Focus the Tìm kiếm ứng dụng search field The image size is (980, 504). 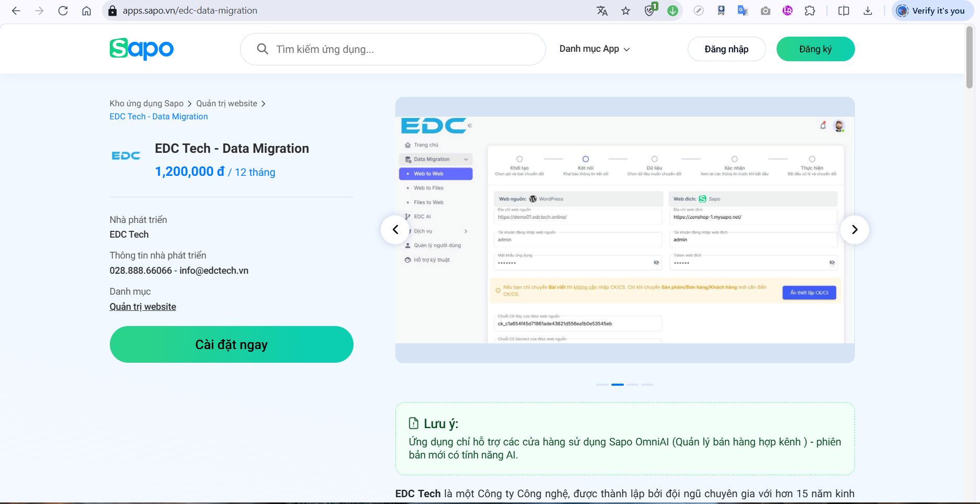(393, 49)
